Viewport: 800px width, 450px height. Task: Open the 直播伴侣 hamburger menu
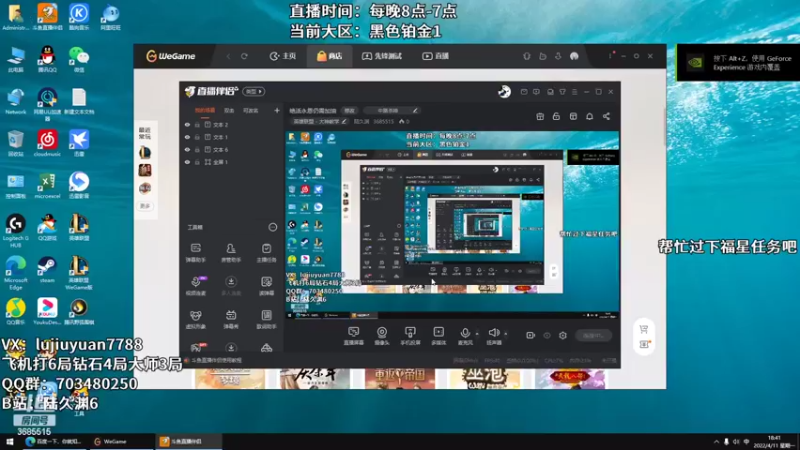click(574, 92)
